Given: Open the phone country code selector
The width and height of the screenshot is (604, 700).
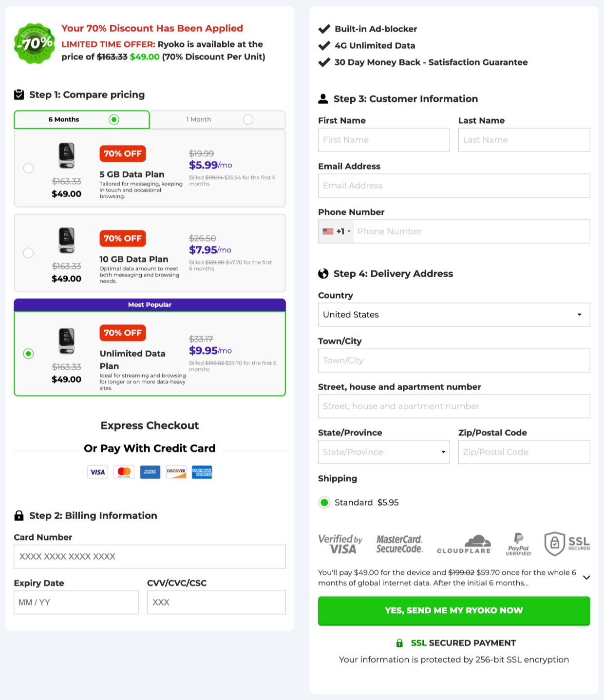Looking at the screenshot, I should (336, 231).
